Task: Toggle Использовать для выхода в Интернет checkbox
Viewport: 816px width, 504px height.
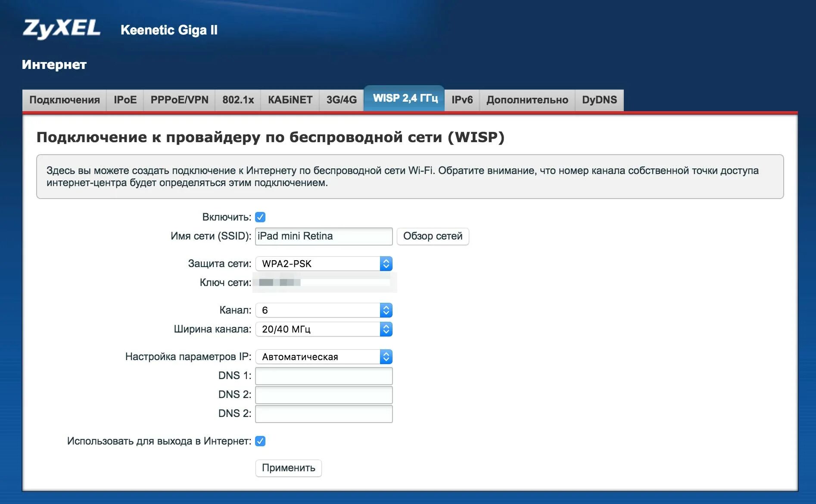Action: [x=260, y=441]
